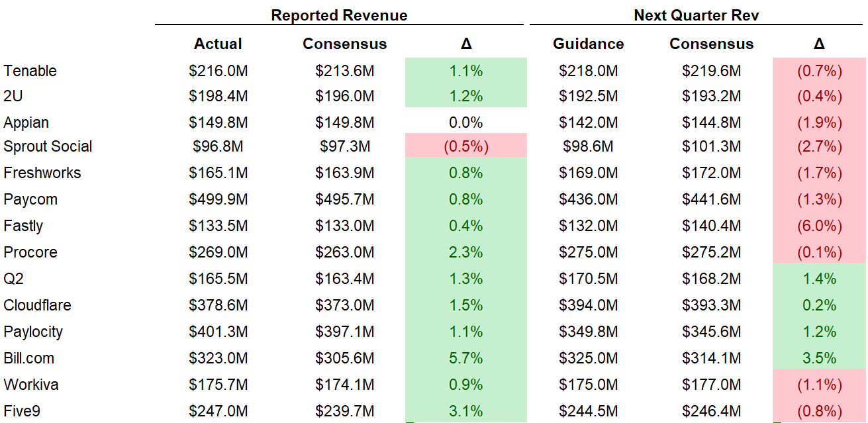Select Q2's guidance value $170.5M
Screen dimensions: 868x423
(x=589, y=279)
